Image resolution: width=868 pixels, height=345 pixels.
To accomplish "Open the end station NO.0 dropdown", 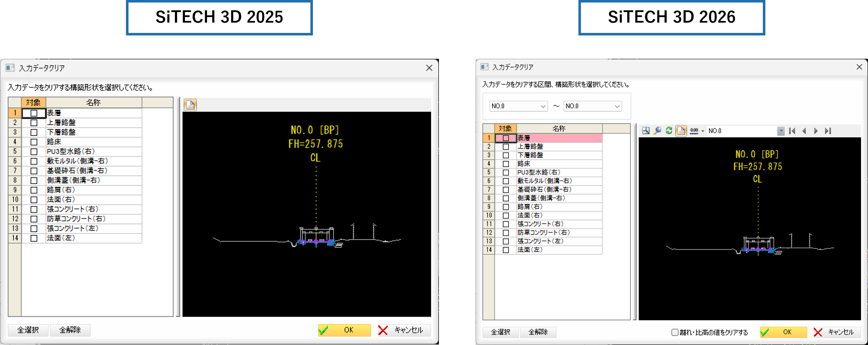I will [x=593, y=106].
